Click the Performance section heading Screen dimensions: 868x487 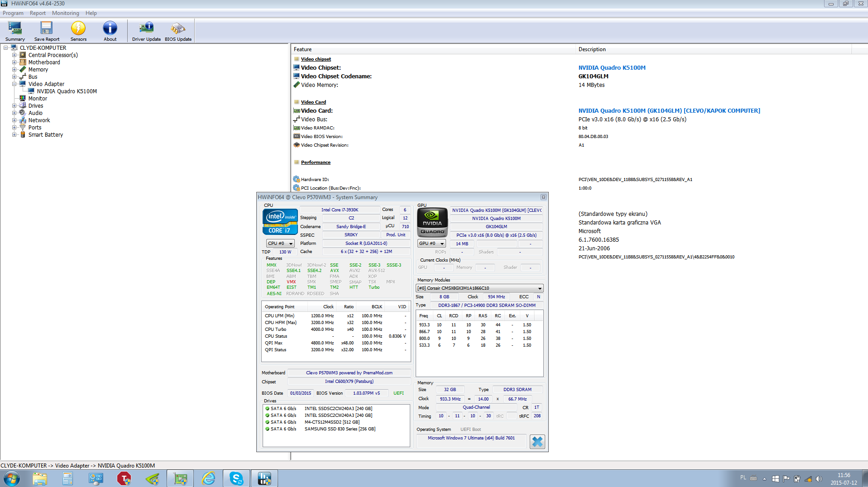click(x=316, y=162)
